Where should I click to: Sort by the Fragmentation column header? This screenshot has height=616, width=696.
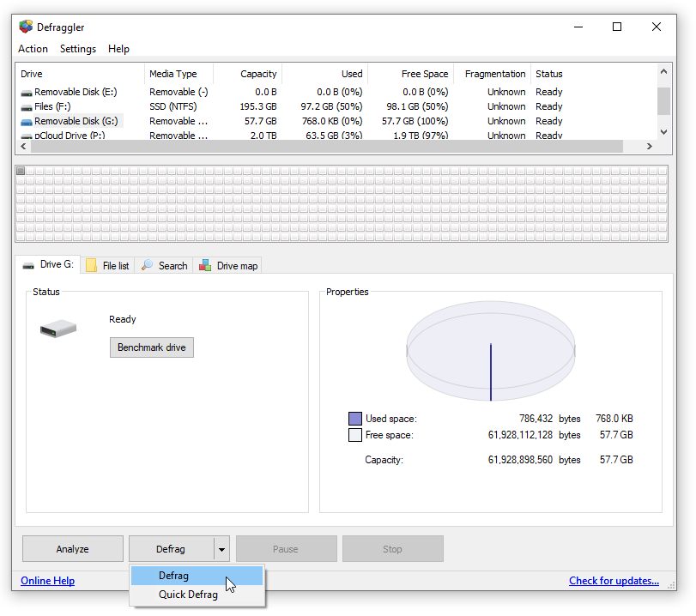493,74
